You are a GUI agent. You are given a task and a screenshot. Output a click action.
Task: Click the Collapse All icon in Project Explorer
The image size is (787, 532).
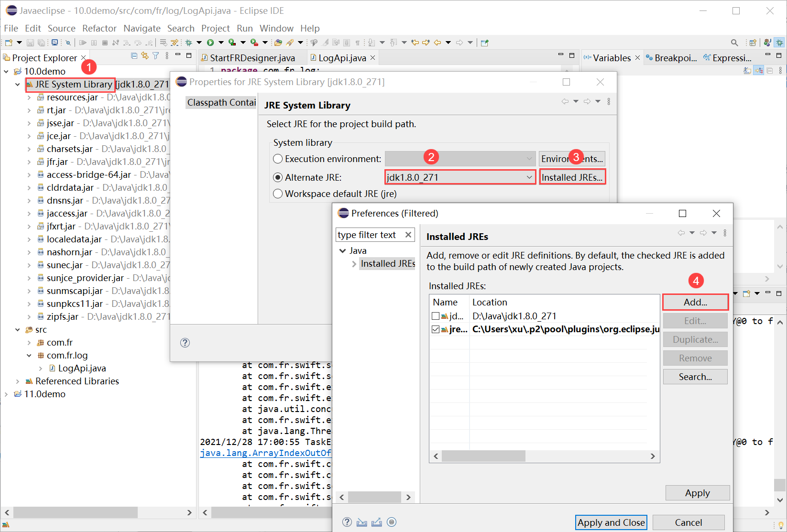pyautogui.click(x=134, y=56)
